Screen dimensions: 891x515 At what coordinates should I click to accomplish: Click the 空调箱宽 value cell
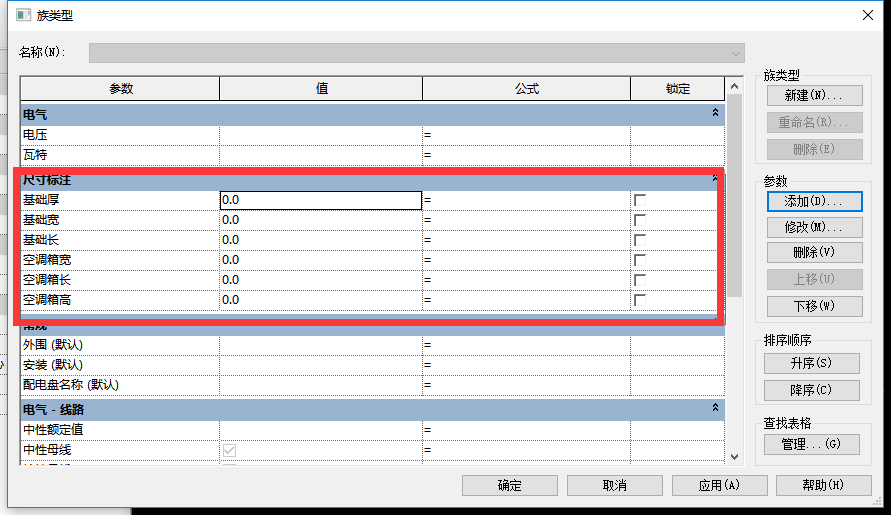click(320, 260)
